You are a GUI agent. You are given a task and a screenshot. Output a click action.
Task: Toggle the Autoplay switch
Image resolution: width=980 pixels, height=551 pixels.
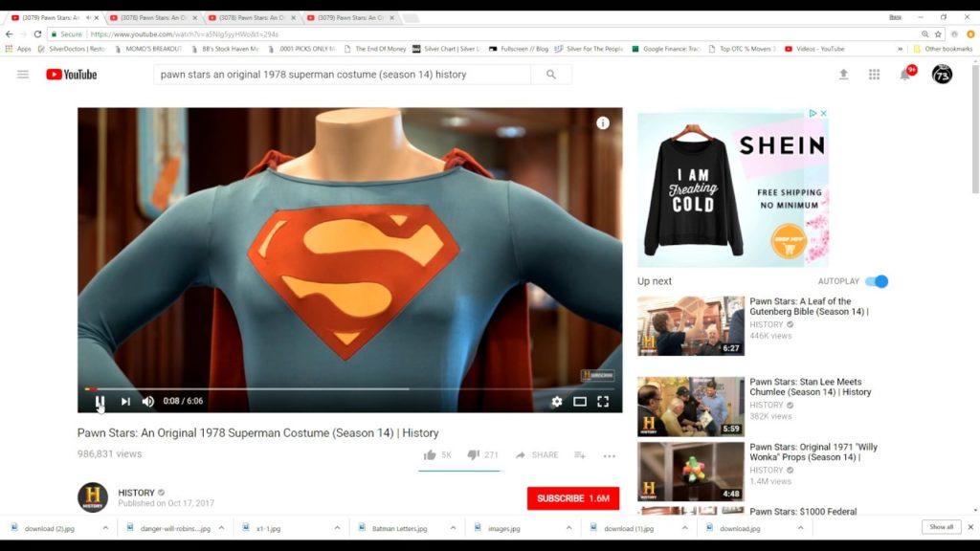click(x=877, y=281)
